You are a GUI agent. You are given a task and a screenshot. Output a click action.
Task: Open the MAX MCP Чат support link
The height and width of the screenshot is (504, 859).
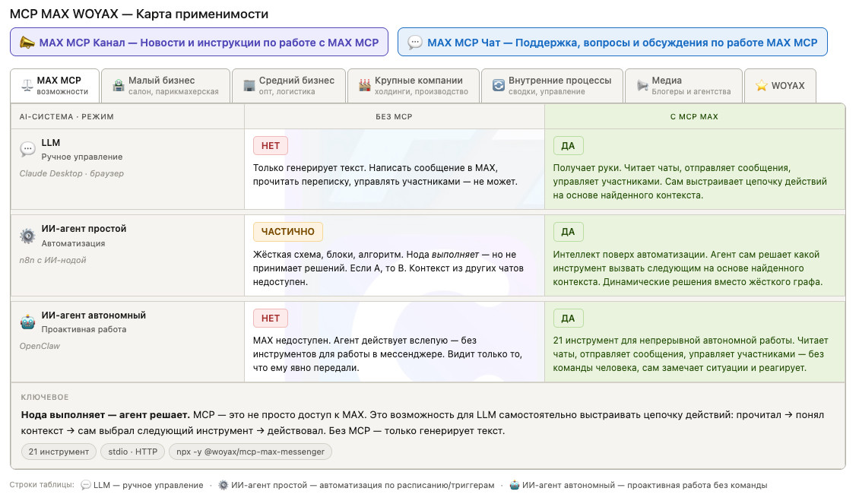click(x=613, y=42)
